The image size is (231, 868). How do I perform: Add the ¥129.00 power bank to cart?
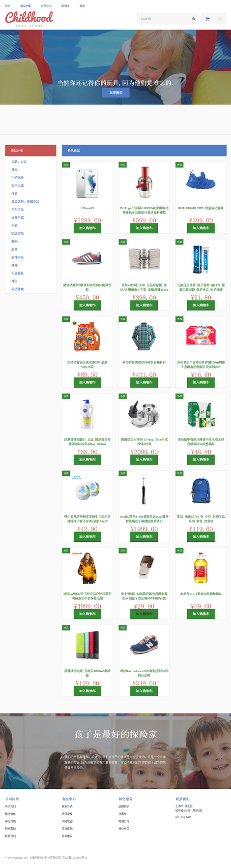point(87,691)
